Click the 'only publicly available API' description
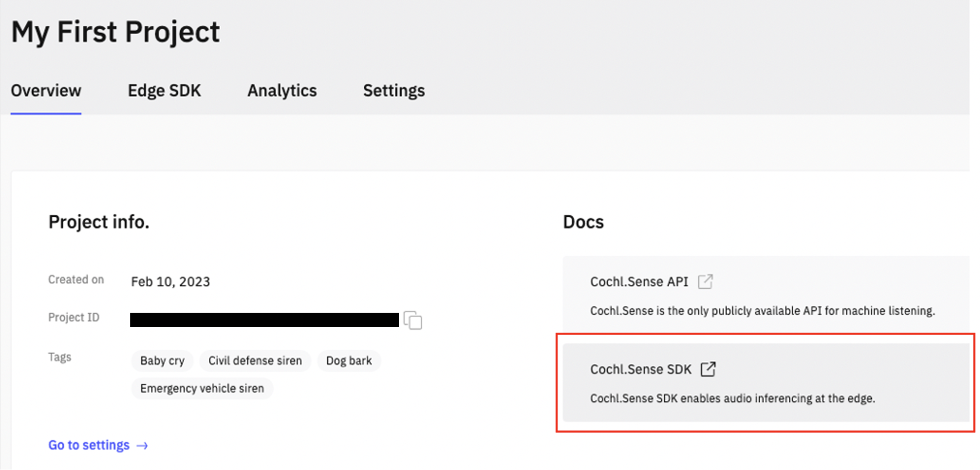The width and height of the screenshot is (980, 470). pyautogui.click(x=762, y=311)
